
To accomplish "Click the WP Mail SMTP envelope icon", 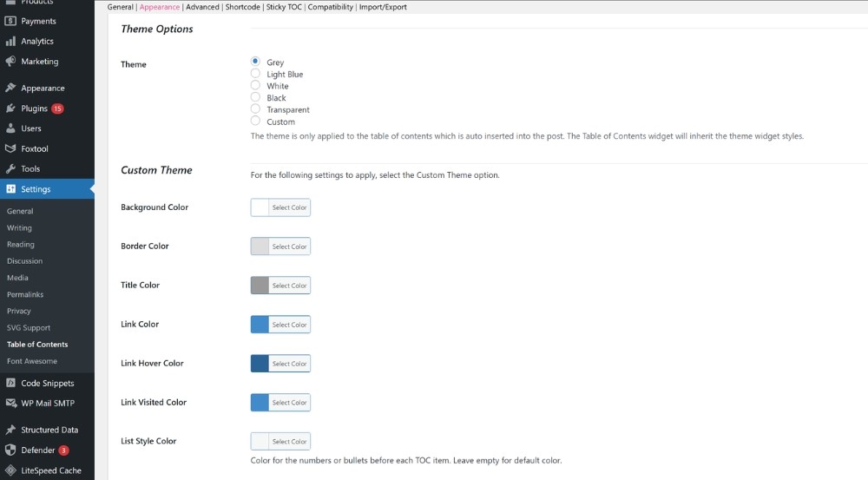I will click(x=10, y=403).
